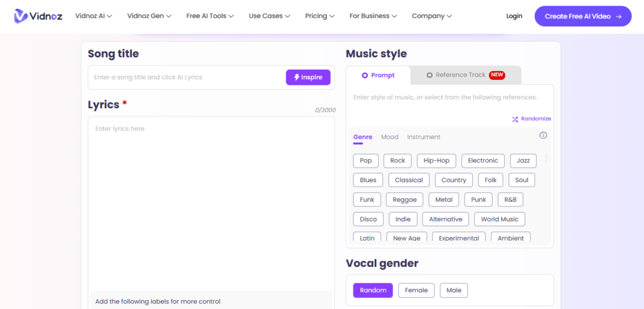Select the Metal genre tag
This screenshot has width=644, height=309.
click(x=444, y=200)
